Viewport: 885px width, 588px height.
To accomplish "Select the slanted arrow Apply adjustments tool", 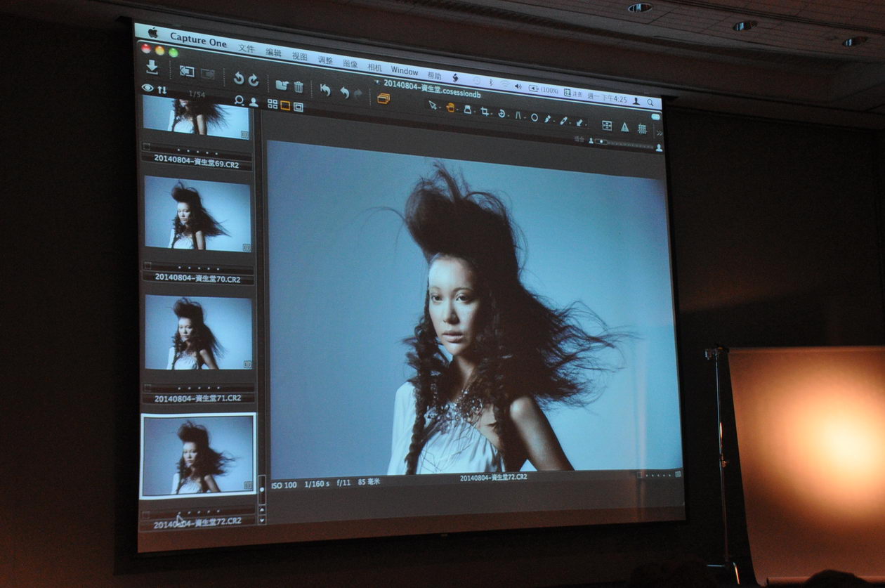I will pos(580,122).
